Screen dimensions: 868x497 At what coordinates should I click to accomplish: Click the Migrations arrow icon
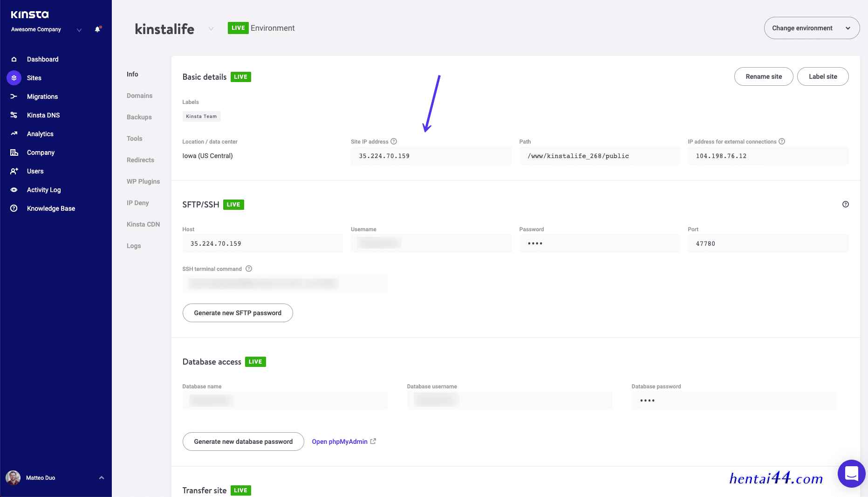(x=14, y=97)
